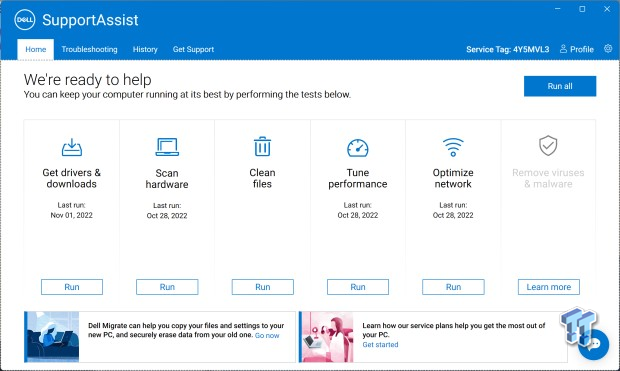Click Learn more for virus removal
620x371 pixels.
coord(549,287)
